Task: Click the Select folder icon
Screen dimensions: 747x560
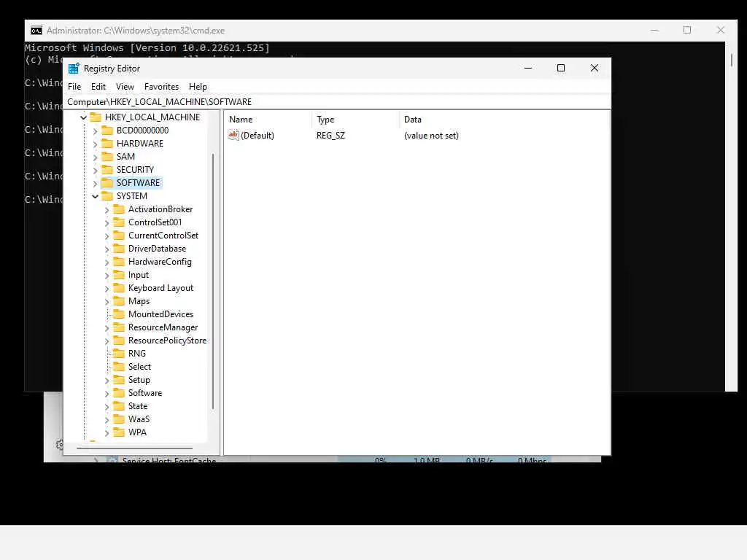Action: click(x=119, y=367)
